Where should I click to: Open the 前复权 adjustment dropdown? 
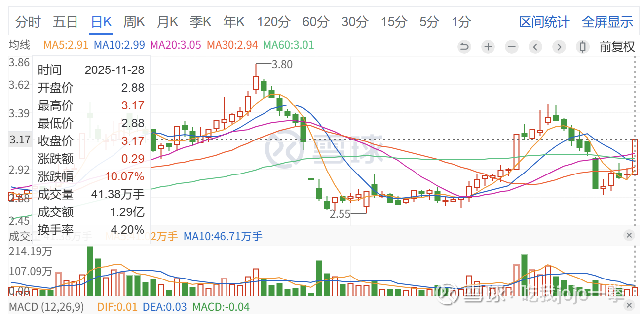click(x=617, y=47)
